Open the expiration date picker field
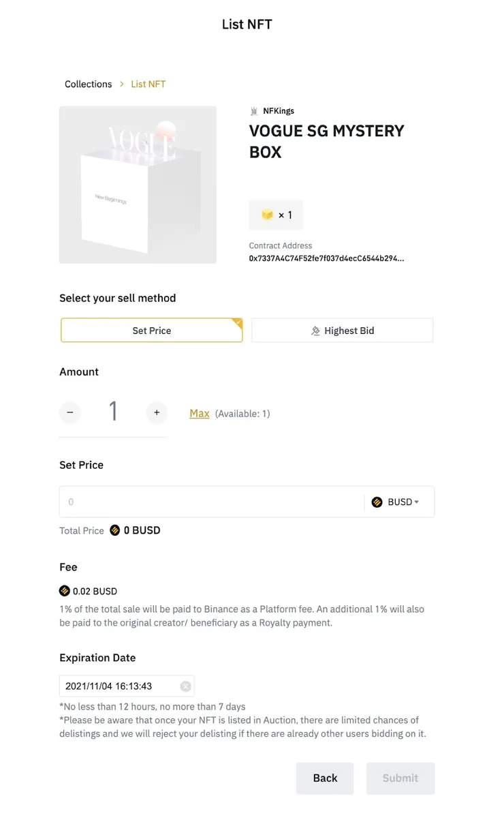 pos(119,686)
